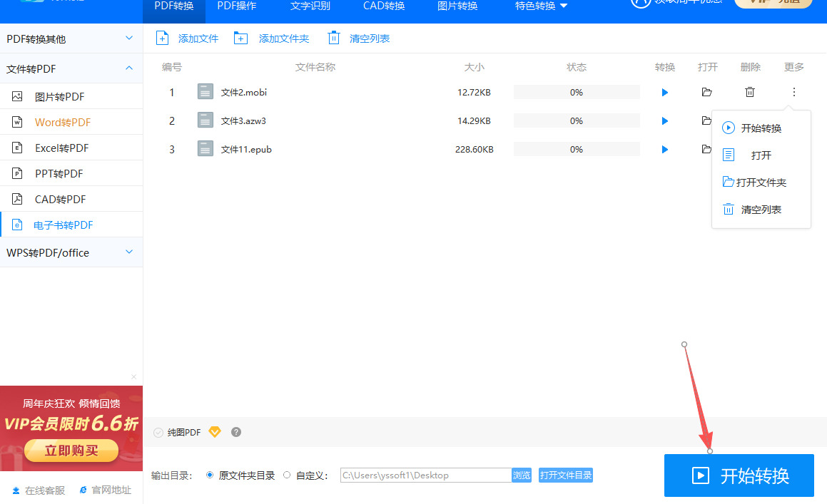Screen dimensions: 827x504
Task: Close the VIP advertisement banner
Action: click(x=133, y=377)
